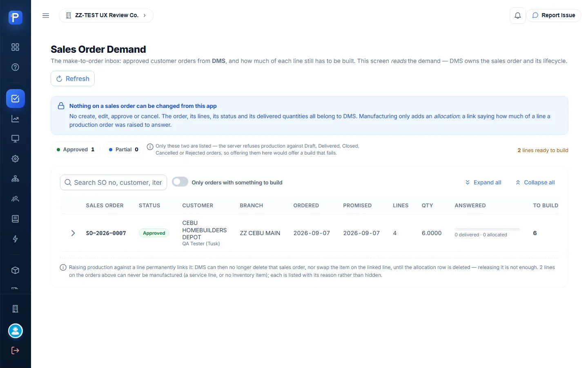The height and width of the screenshot is (368, 588).
Task: Expand the SO-2026-0007 row chevron
Action: 73,233
